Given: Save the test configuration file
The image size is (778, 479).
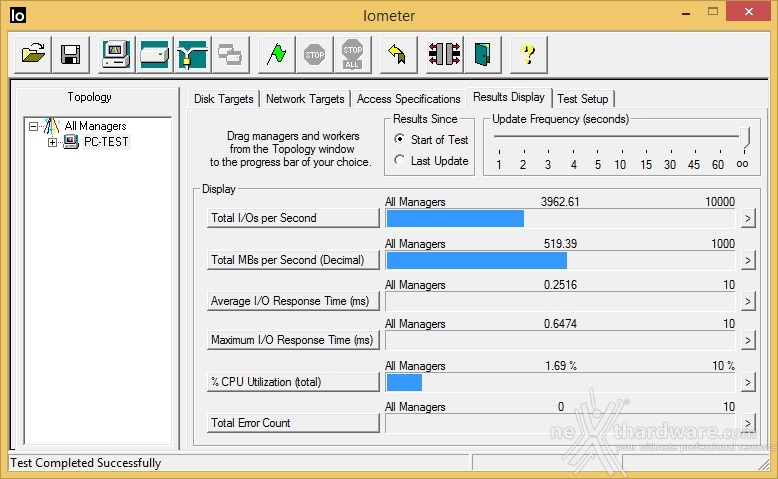Looking at the screenshot, I should pyautogui.click(x=70, y=55).
